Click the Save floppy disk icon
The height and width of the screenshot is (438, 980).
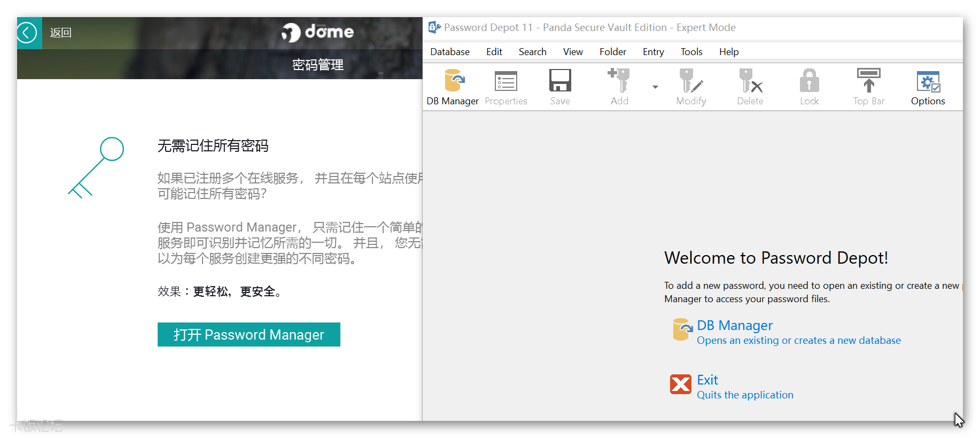point(560,87)
